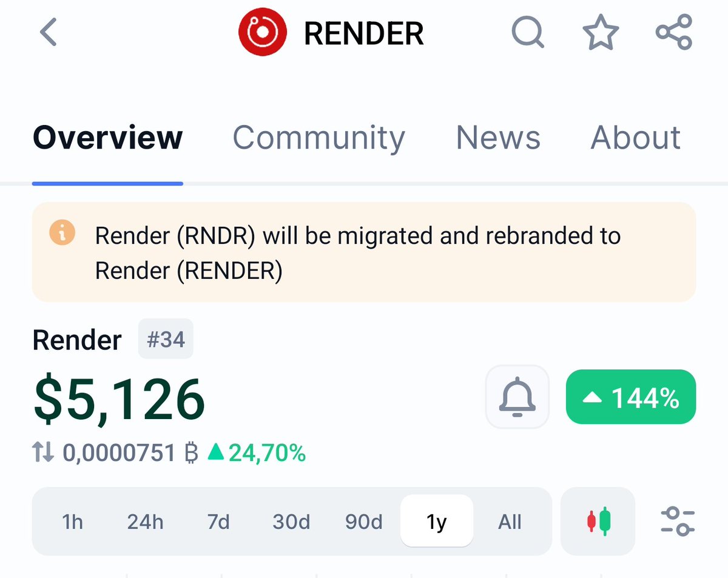Open the About tab
This screenshot has width=728, height=578.
tap(636, 138)
